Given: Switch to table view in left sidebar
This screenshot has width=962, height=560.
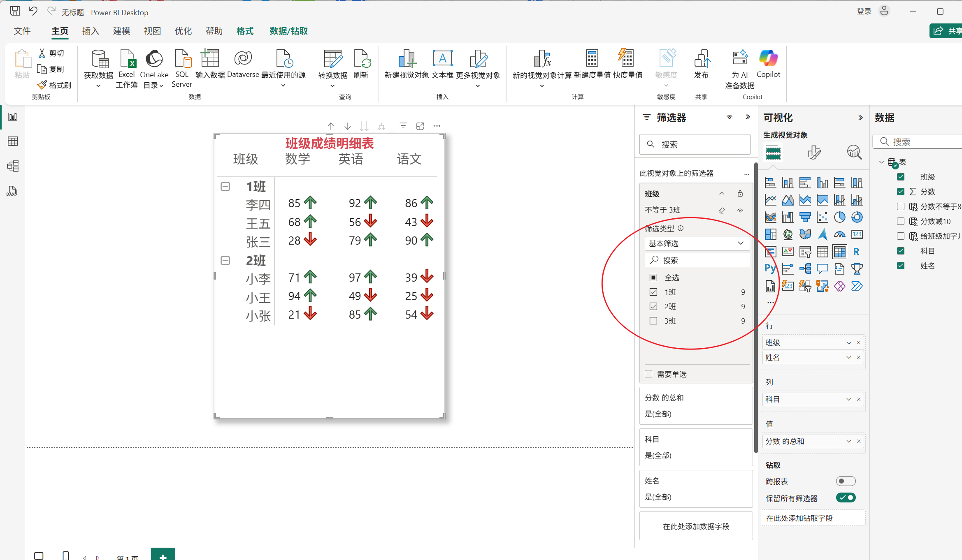Looking at the screenshot, I should tap(13, 141).
